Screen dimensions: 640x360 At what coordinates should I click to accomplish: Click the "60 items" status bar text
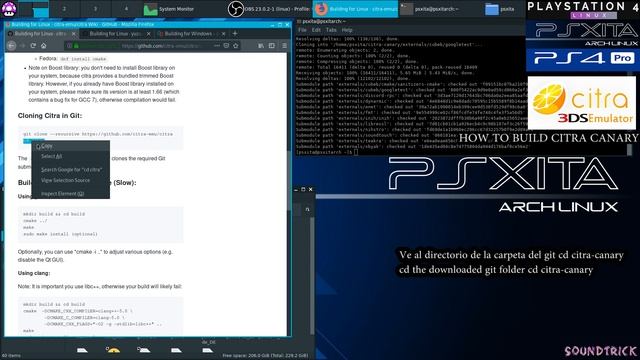(x=11, y=356)
